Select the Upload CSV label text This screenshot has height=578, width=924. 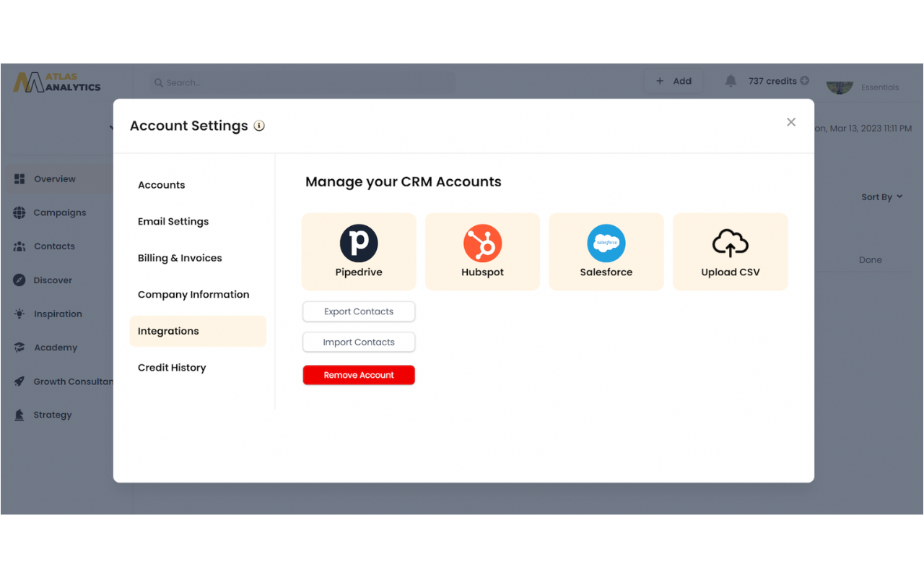[x=731, y=272]
